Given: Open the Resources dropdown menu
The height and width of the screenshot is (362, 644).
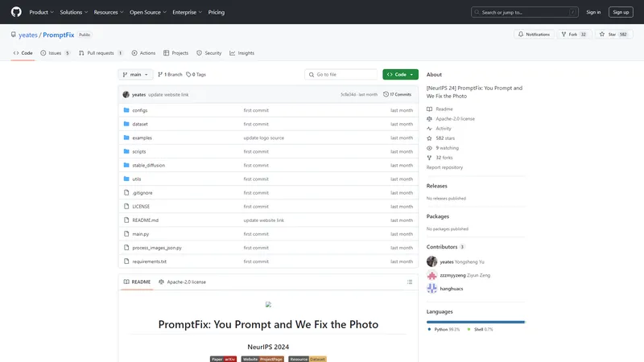Looking at the screenshot, I should point(109,12).
